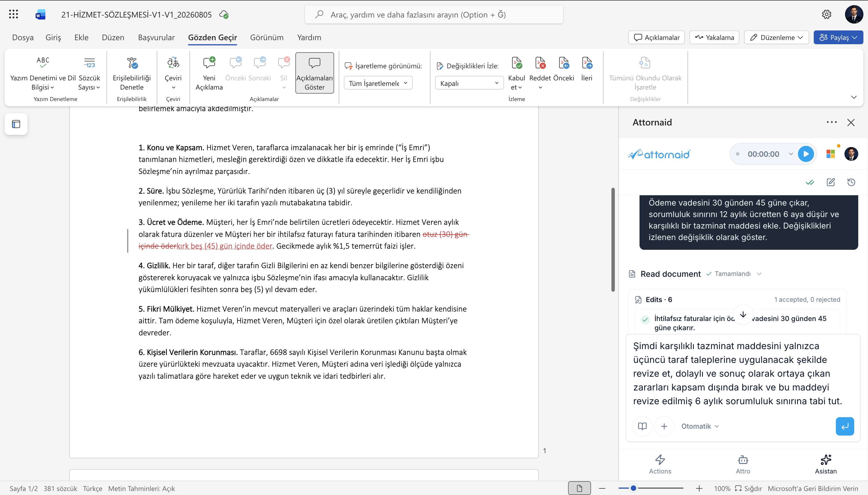Expand Reddet dropdown arrow

click(540, 88)
